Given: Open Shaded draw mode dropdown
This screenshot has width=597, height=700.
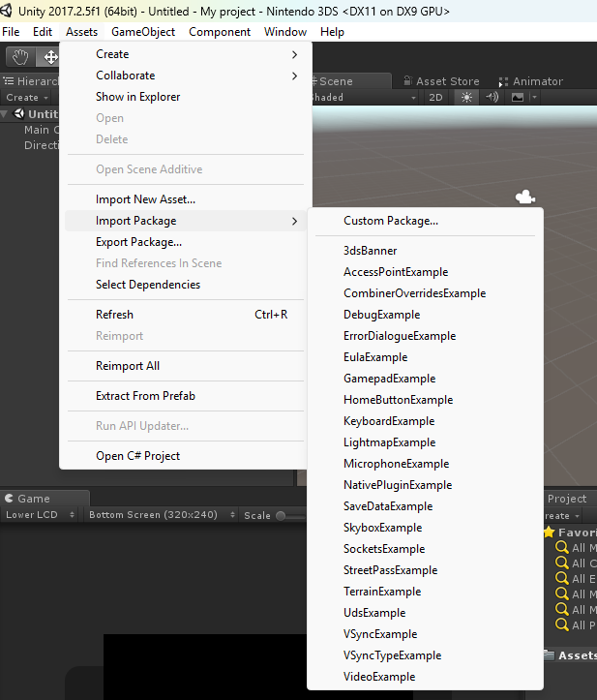Looking at the screenshot, I should coord(365,98).
